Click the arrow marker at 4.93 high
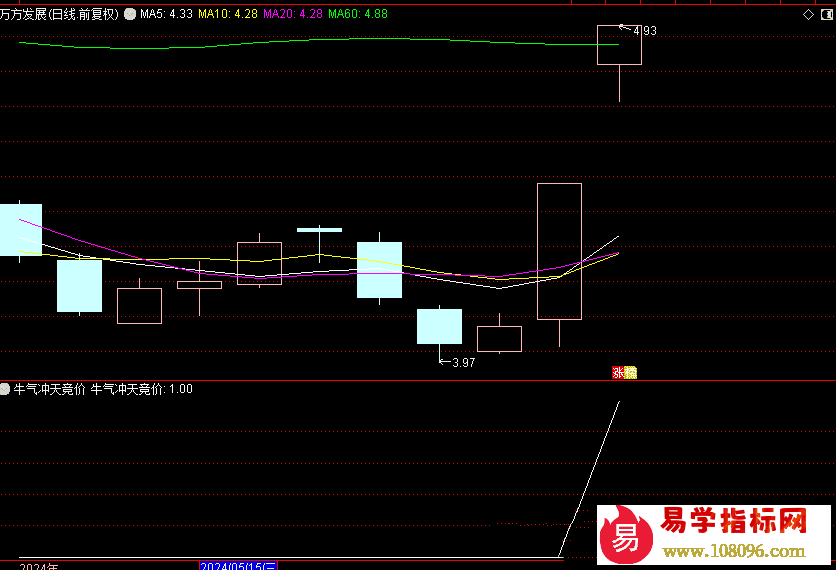The width and height of the screenshot is (836, 570). [625, 28]
